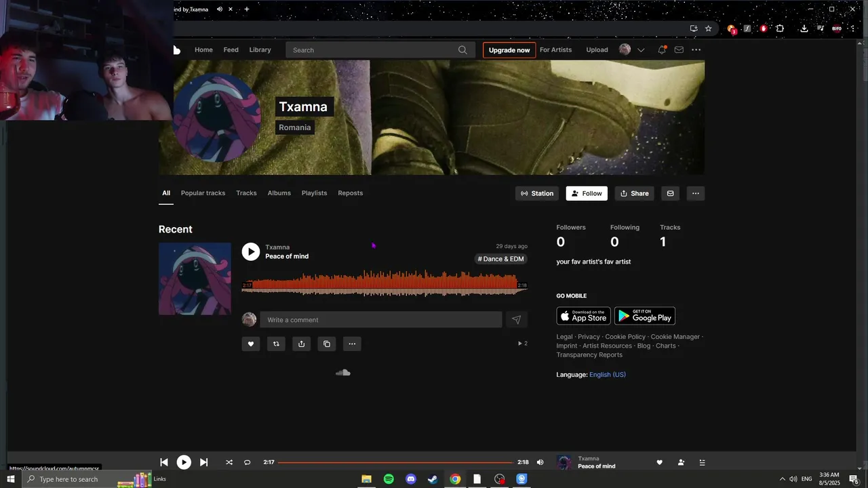Open Txamna's profile avatar image
Screen dimensions: 868x488
pyautogui.click(x=217, y=117)
